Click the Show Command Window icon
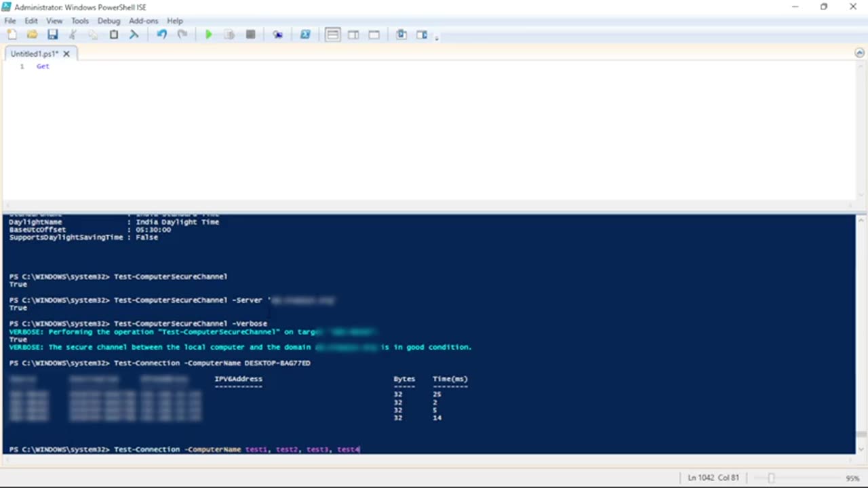The width and height of the screenshot is (868, 488). tap(401, 35)
